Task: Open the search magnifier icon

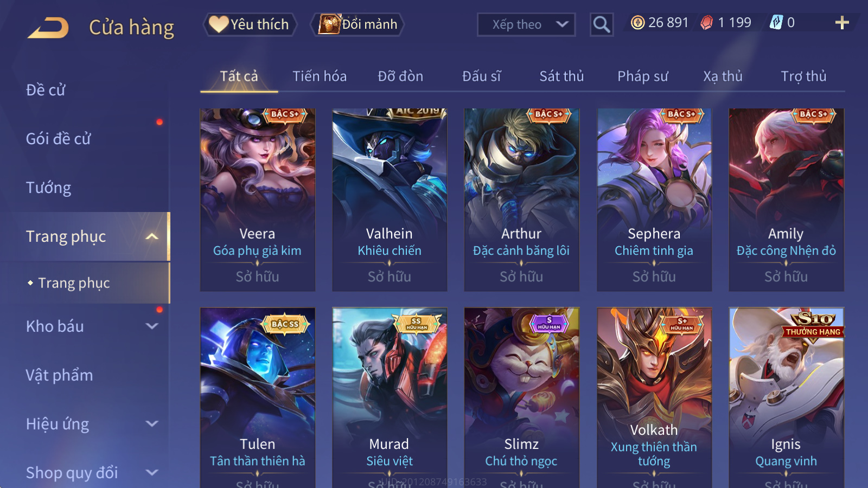Action: pos(601,24)
